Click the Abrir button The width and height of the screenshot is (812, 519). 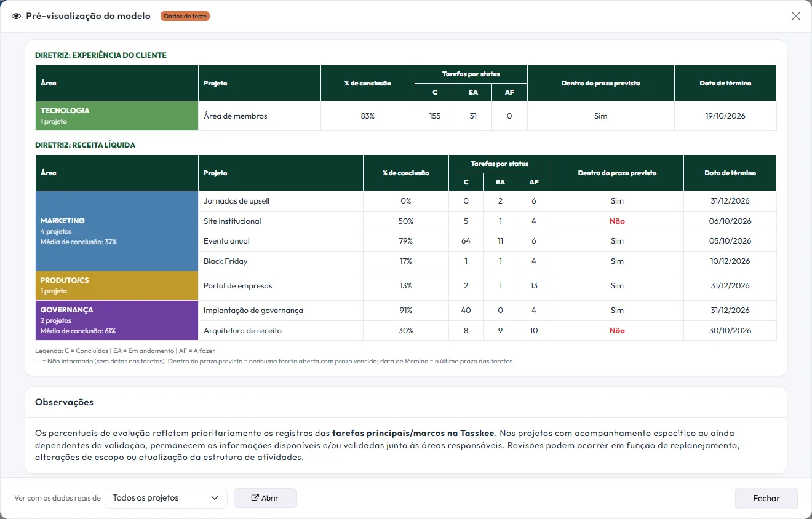[265, 498]
